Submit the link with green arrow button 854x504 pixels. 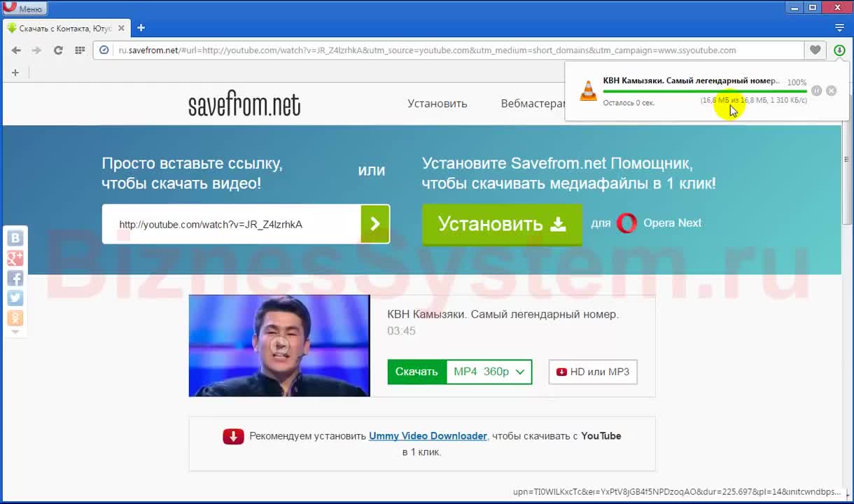point(375,224)
